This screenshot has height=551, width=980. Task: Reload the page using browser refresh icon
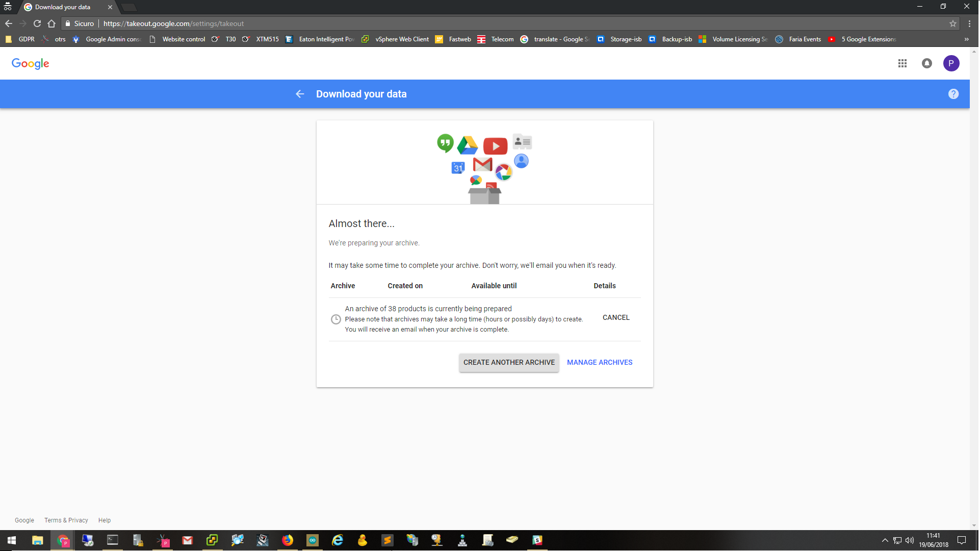37,23
